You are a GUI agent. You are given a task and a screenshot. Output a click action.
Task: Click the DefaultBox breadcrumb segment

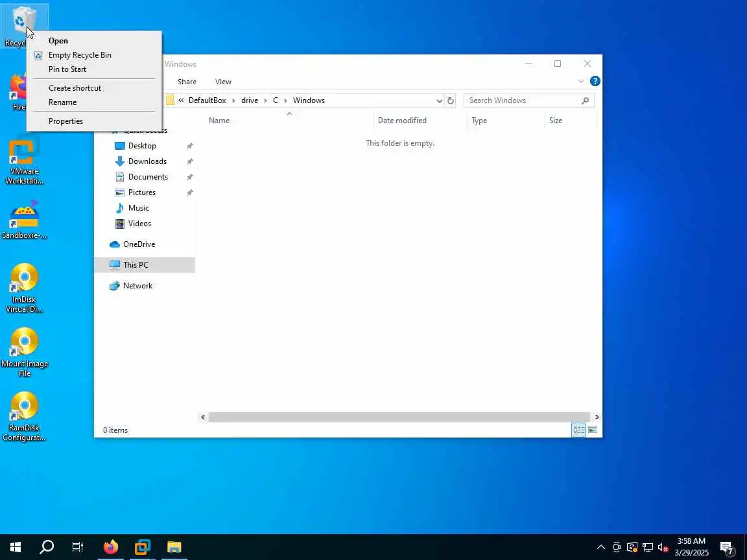207,100
